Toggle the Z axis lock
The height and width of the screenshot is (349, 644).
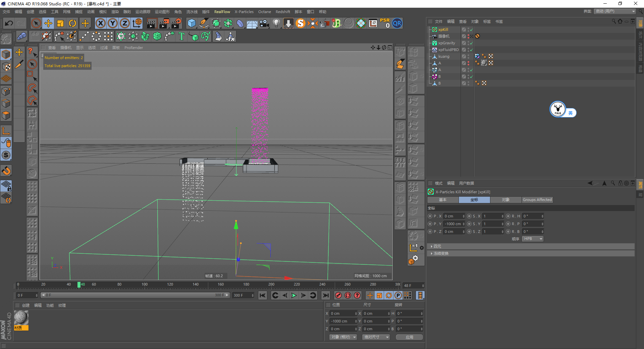tap(125, 23)
